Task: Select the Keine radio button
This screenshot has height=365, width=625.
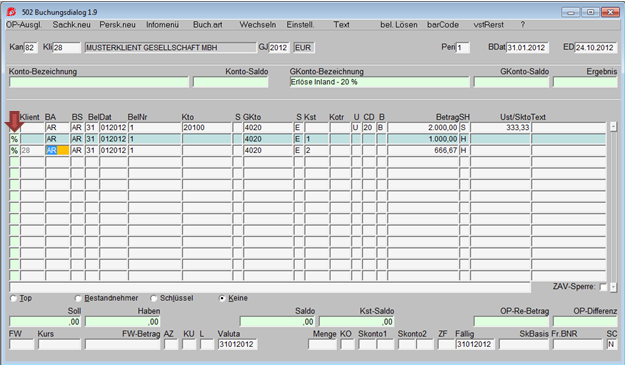Action: click(222, 298)
